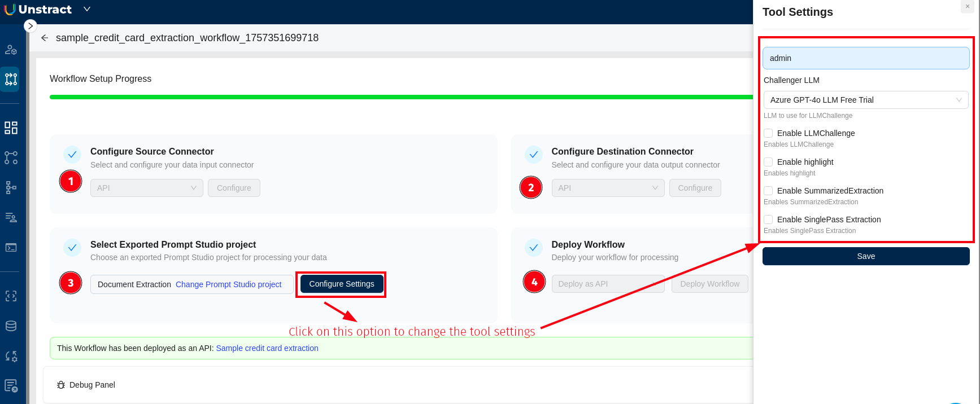This screenshot has width=980, height=404.
Task: Open the Challenger LLM dropdown
Action: [865, 100]
